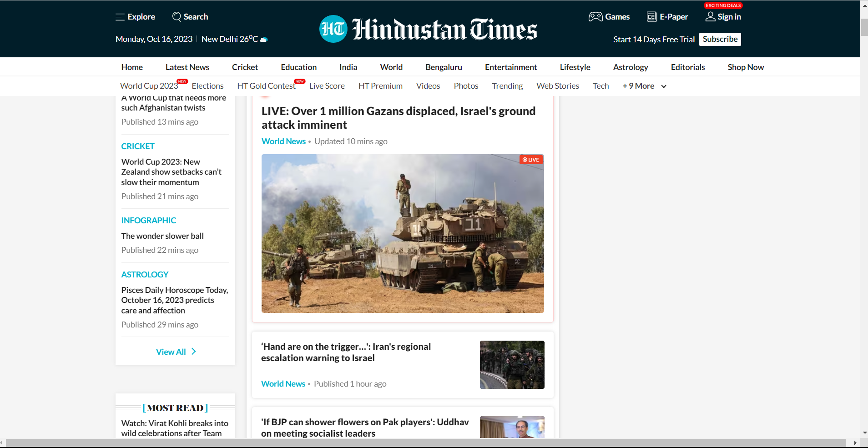Viewport: 868px width, 448px height.
Task: Click the NEW badge on World Cup 2023
Action: [182, 81]
